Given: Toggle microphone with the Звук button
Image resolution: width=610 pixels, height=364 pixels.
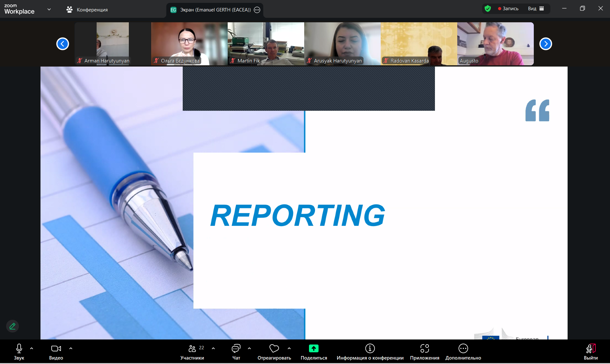Looking at the screenshot, I should point(19,352).
